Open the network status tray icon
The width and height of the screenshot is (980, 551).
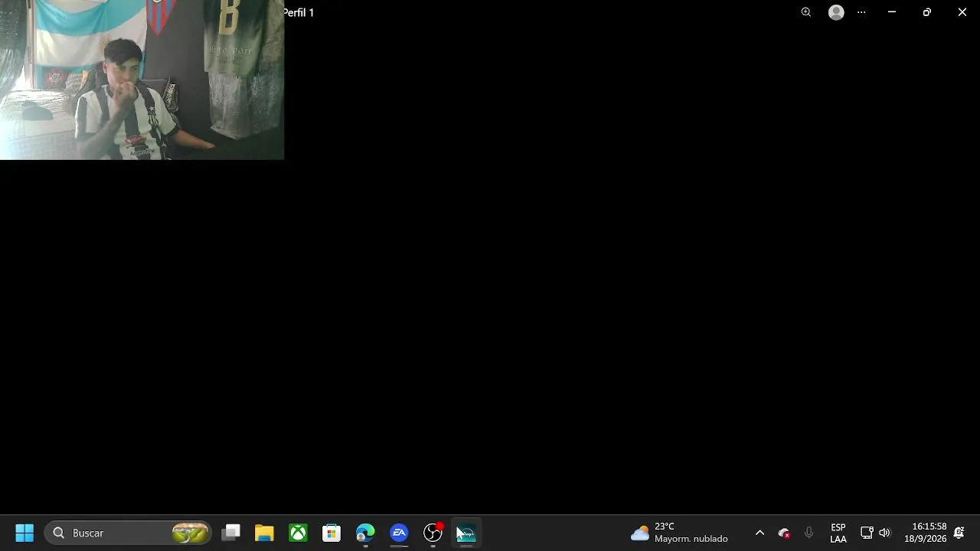point(867,533)
